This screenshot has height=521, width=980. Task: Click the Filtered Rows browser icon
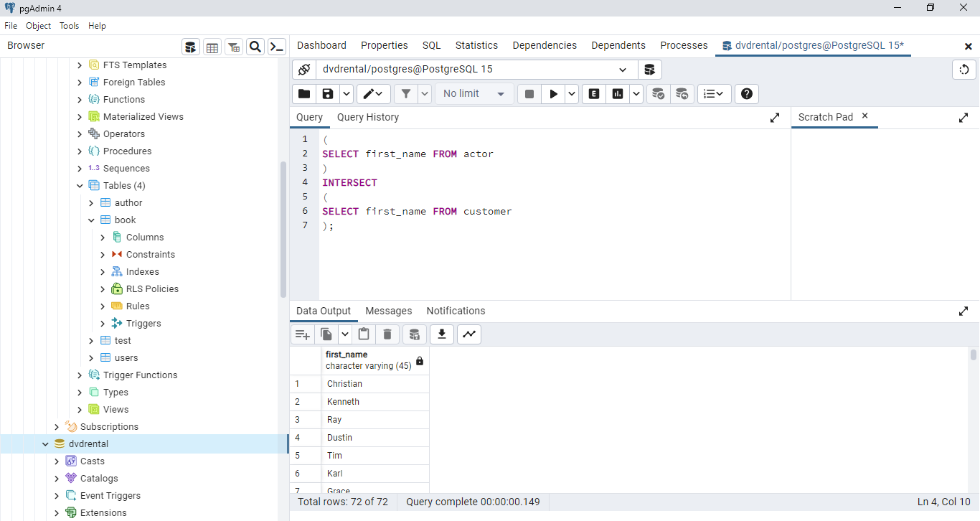pos(234,47)
